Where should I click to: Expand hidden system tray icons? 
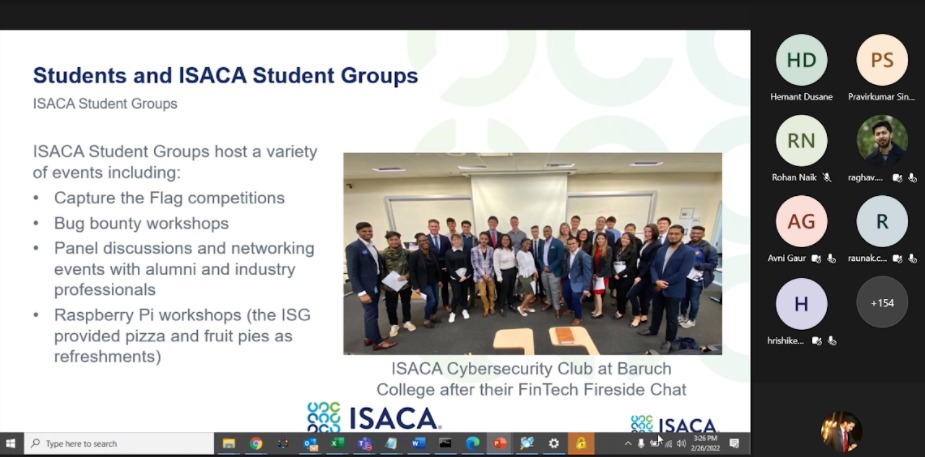click(628, 443)
